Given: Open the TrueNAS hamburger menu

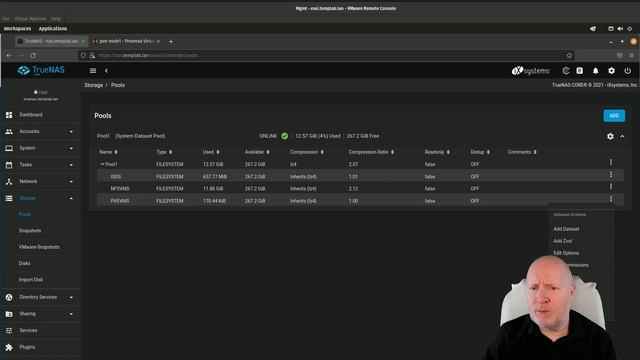Looking at the screenshot, I should pyautogui.click(x=93, y=71).
